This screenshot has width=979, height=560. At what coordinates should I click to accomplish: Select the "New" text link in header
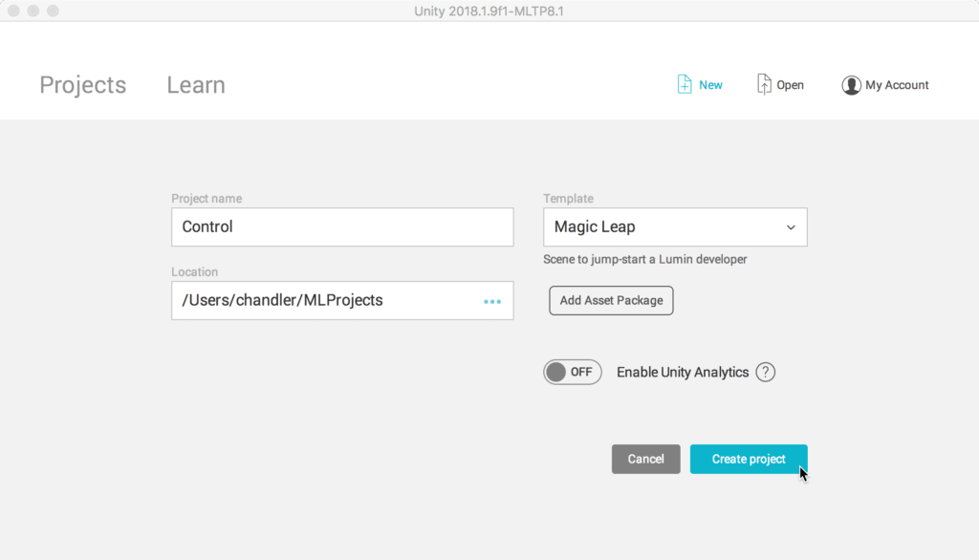coord(710,85)
